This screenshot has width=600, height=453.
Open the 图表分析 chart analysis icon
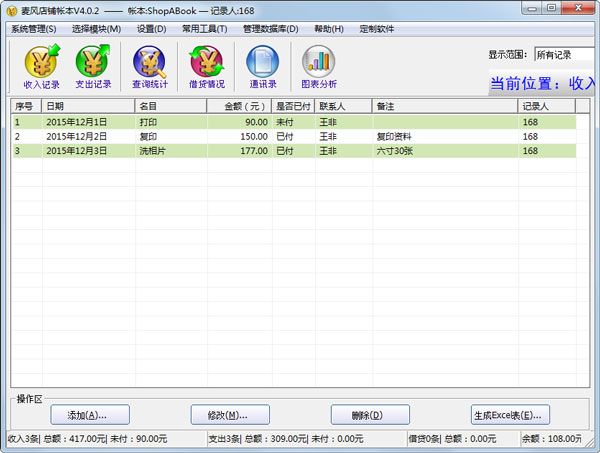(319, 67)
